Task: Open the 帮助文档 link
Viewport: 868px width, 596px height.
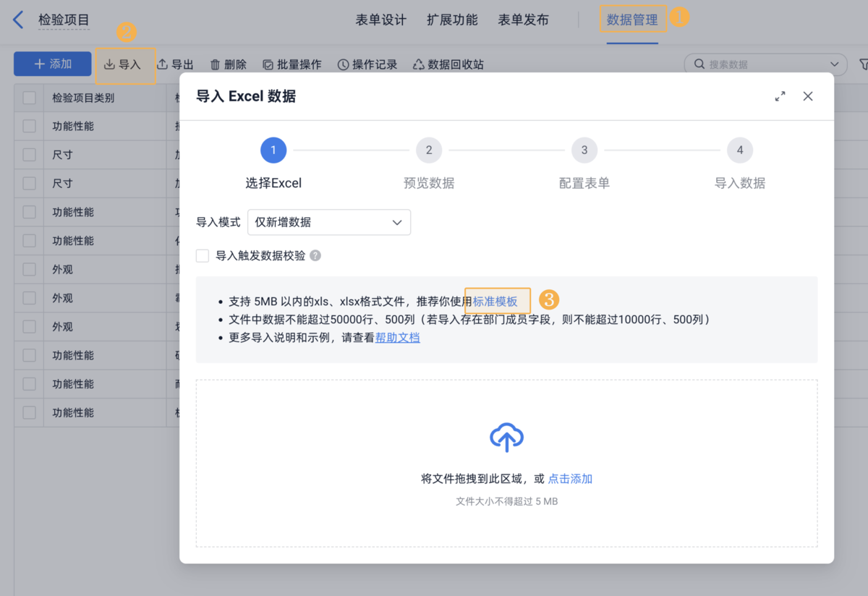Action: pyautogui.click(x=397, y=337)
